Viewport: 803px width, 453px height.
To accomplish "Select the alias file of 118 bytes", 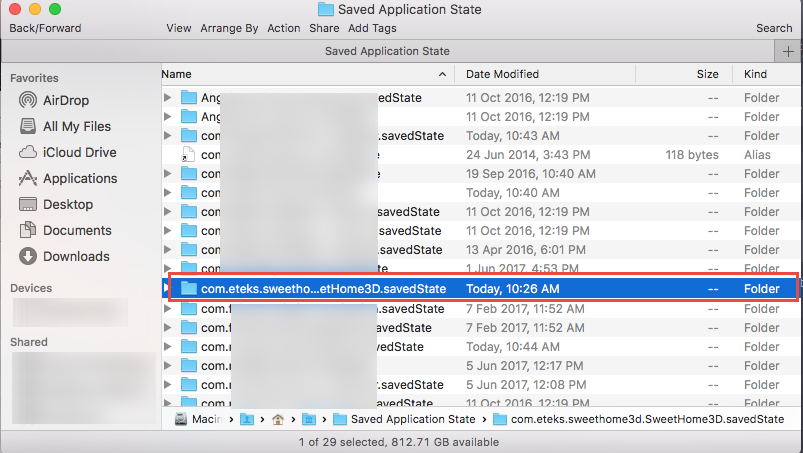I will click(x=481, y=155).
